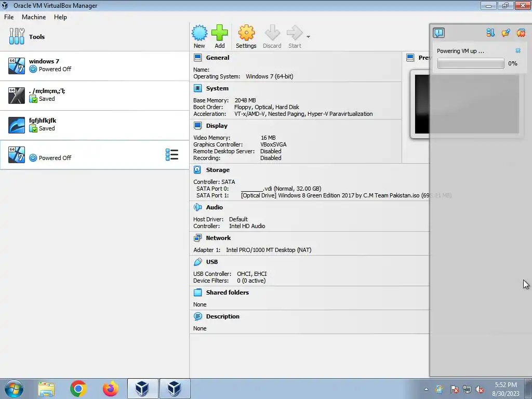Screen dimensions: 532x399
Task: Click the Audio section speaker icon
Action: click(197, 207)
